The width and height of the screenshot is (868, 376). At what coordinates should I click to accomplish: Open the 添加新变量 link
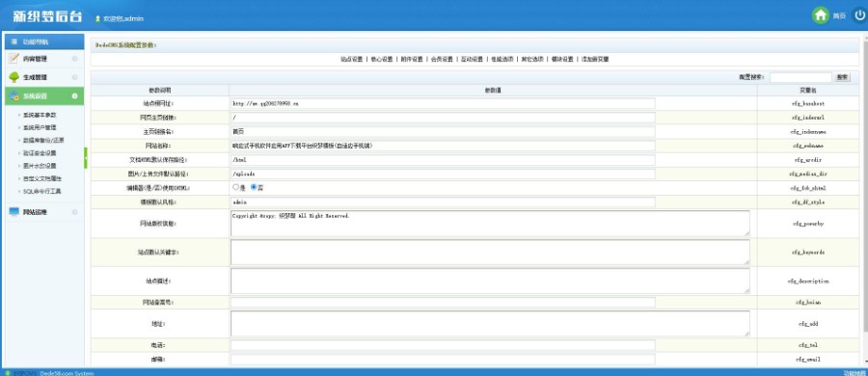(x=595, y=59)
